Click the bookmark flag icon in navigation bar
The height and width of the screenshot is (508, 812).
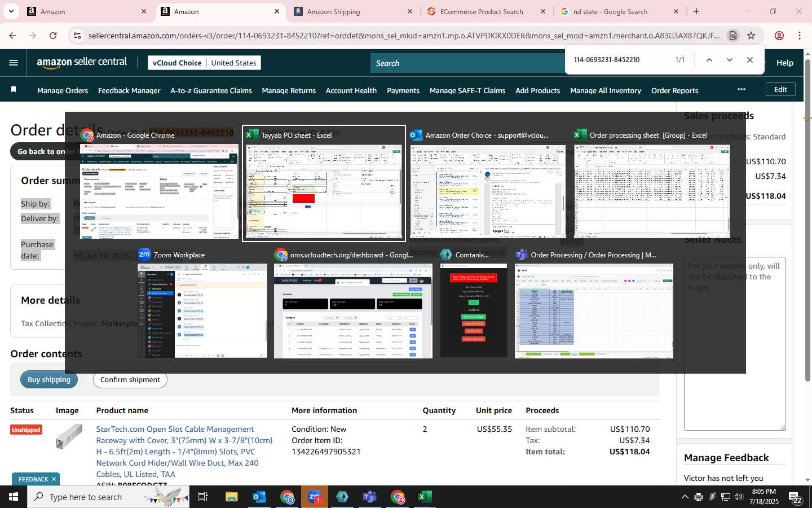[14, 90]
